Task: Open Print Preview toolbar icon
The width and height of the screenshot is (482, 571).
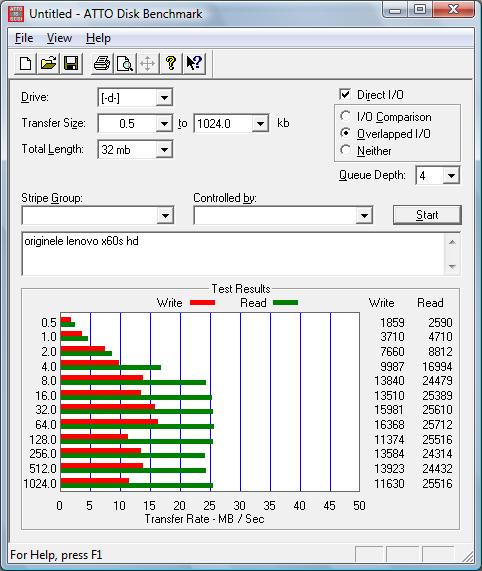Action: (125, 63)
